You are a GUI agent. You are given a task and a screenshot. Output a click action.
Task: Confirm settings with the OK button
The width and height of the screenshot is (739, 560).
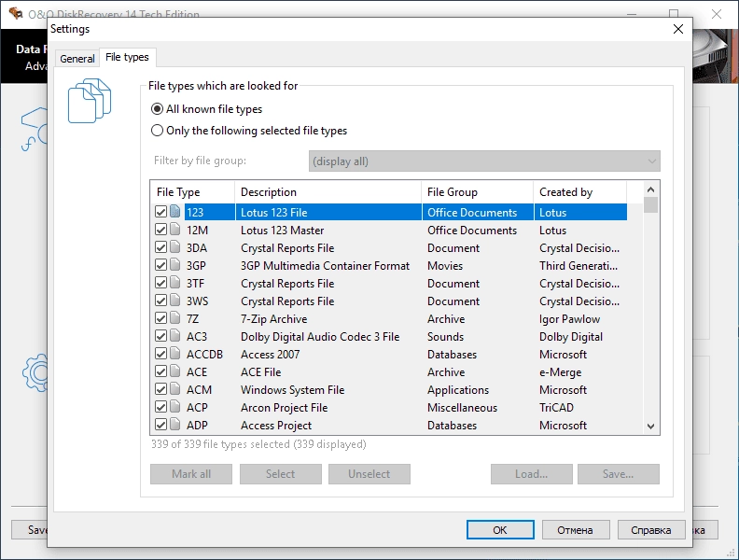tap(500, 530)
